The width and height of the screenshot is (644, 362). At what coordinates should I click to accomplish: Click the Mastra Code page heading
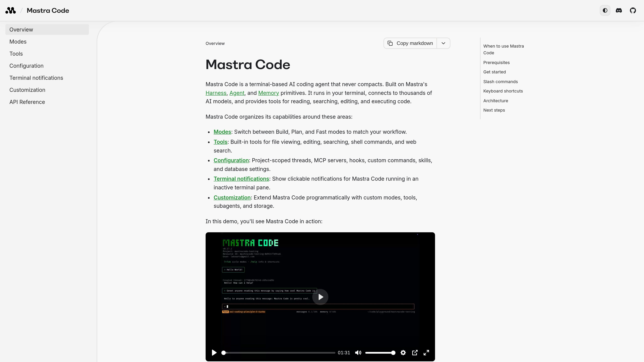(x=248, y=65)
